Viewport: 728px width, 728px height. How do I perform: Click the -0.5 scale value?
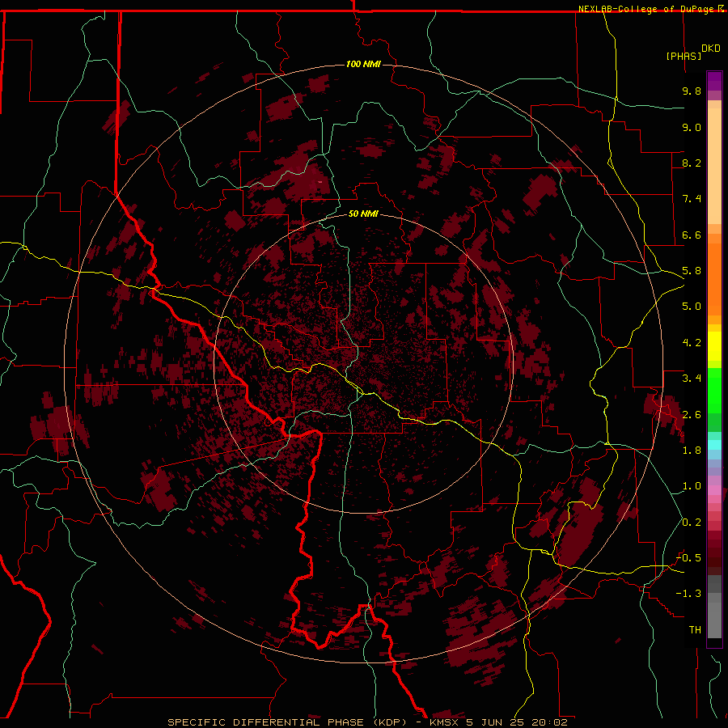[688, 558]
